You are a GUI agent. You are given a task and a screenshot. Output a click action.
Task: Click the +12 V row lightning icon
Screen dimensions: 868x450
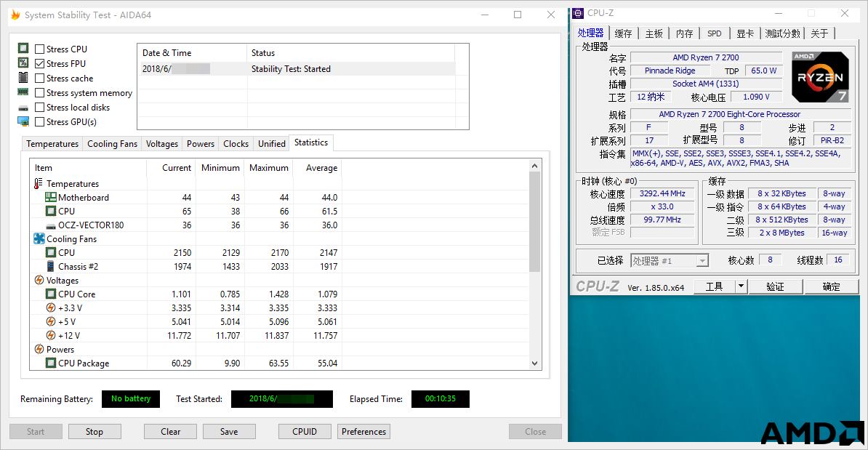(x=51, y=335)
